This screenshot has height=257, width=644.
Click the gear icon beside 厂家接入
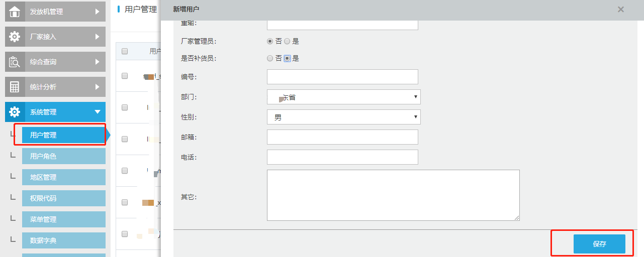(15, 37)
